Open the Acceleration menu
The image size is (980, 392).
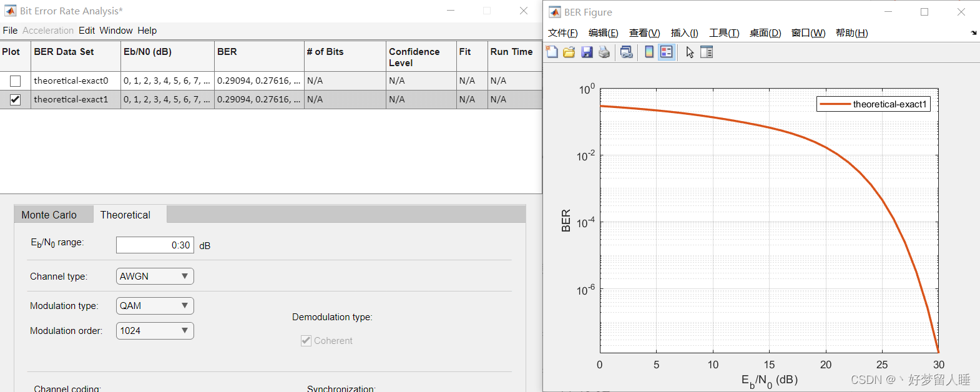(48, 30)
